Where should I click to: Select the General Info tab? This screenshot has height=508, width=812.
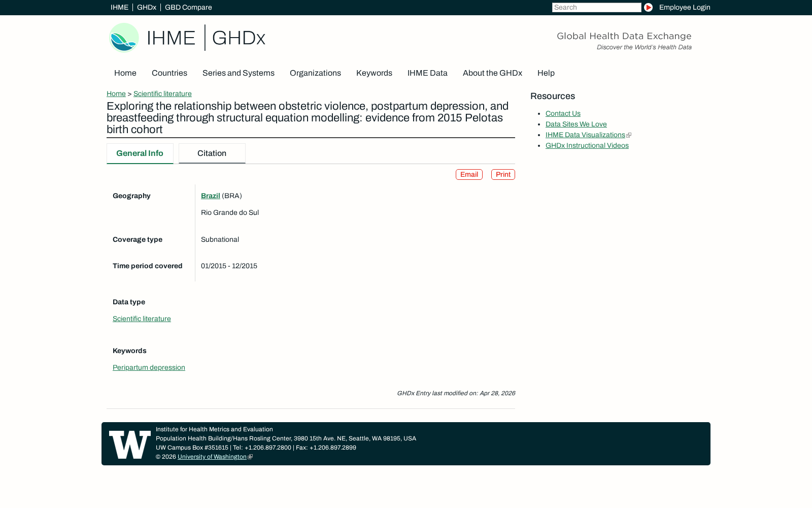(x=140, y=153)
